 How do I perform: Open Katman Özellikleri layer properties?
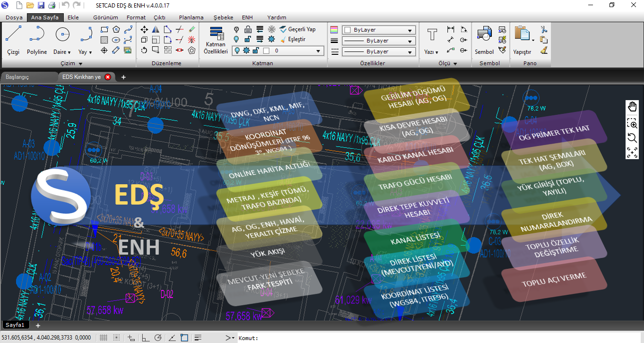(216, 40)
